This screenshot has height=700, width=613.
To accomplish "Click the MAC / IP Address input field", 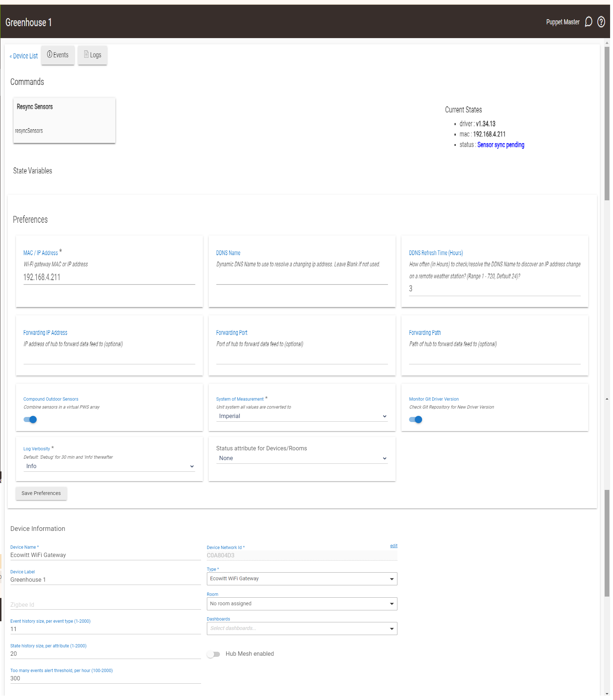I will [109, 278].
